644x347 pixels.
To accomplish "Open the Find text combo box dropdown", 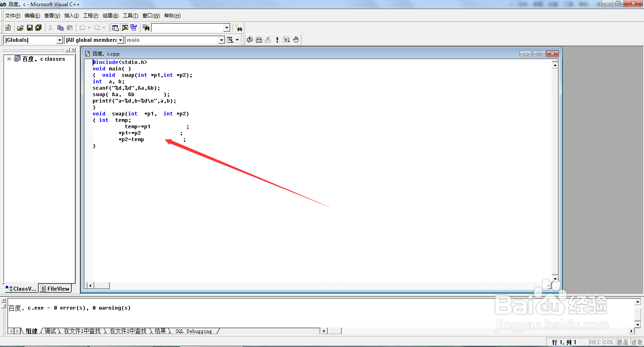I will tap(227, 28).
